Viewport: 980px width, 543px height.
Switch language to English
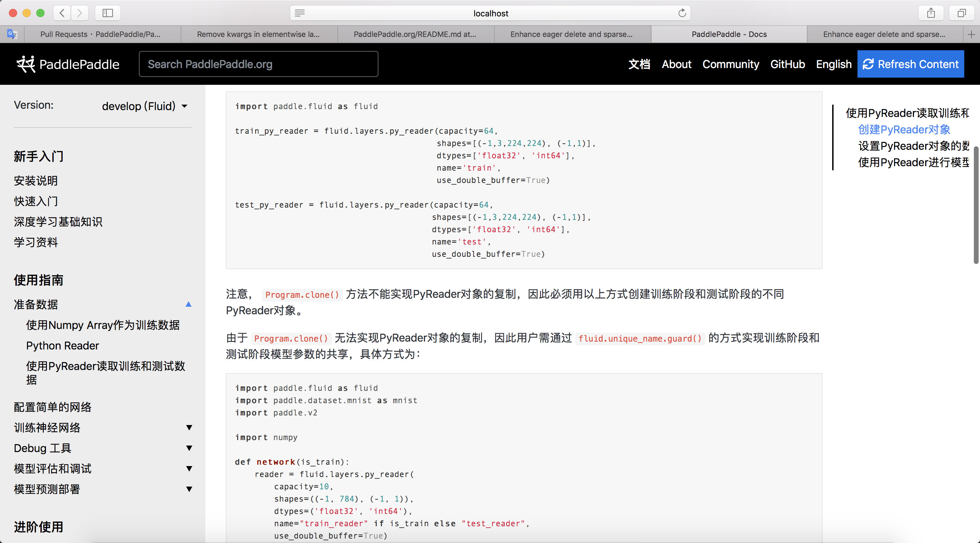point(834,64)
